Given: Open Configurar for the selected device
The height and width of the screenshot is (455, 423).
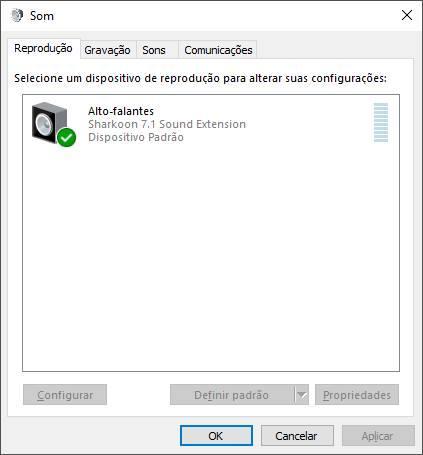Looking at the screenshot, I should 65,395.
